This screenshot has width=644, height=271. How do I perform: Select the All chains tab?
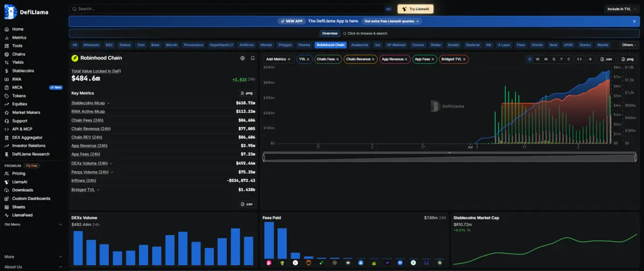coord(74,45)
